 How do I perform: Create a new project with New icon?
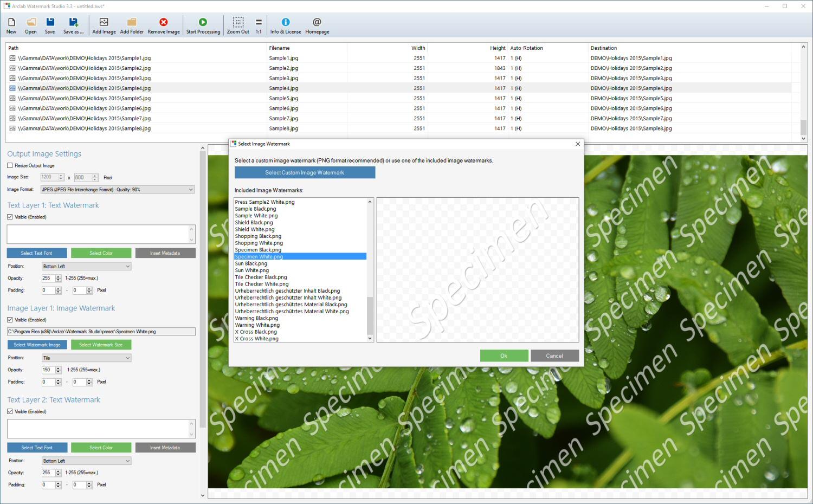pos(11,25)
